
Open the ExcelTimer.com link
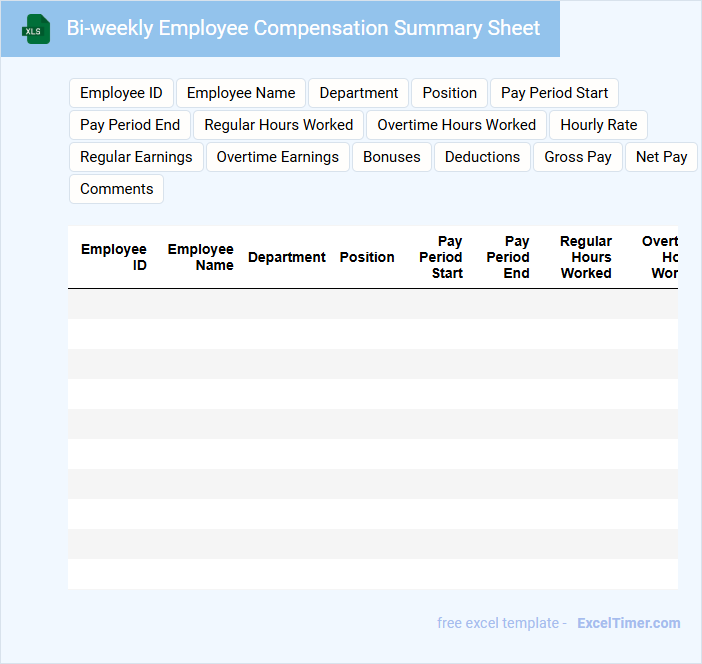(x=628, y=623)
